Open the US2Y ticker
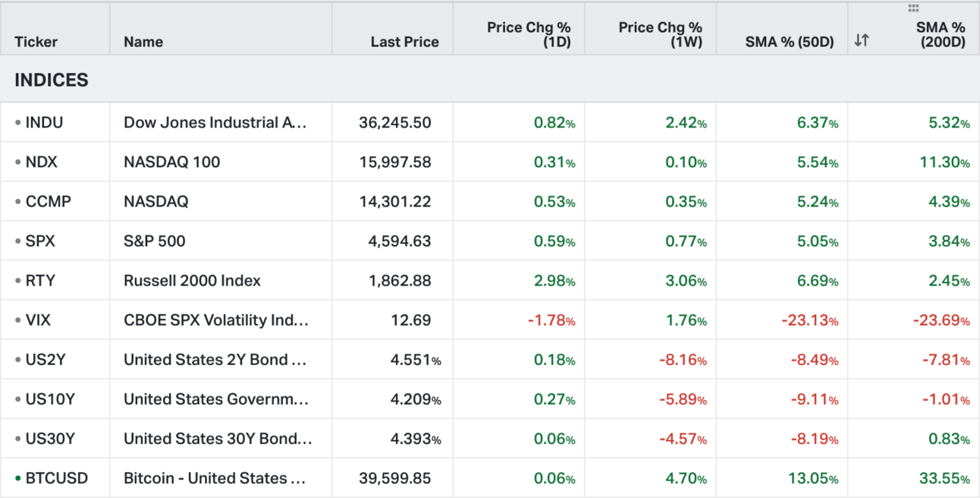Viewport: 980px width, 498px height. pos(46,359)
